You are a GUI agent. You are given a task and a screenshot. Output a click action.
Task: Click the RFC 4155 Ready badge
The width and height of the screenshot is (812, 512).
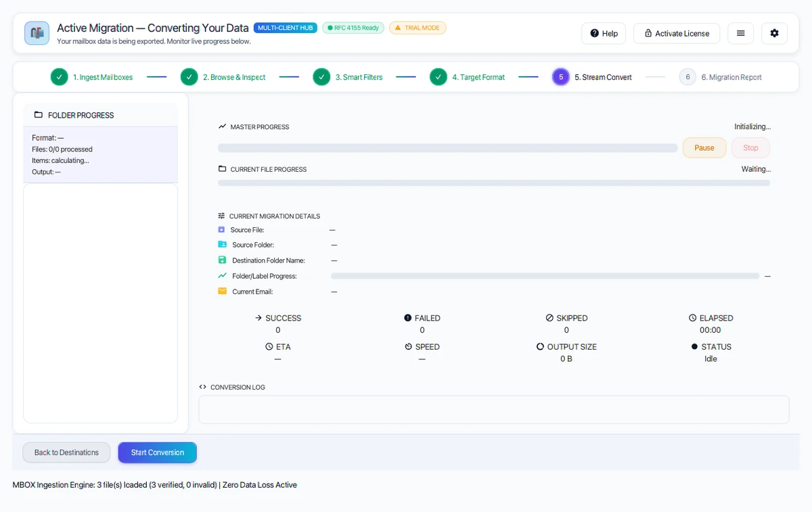coord(353,28)
